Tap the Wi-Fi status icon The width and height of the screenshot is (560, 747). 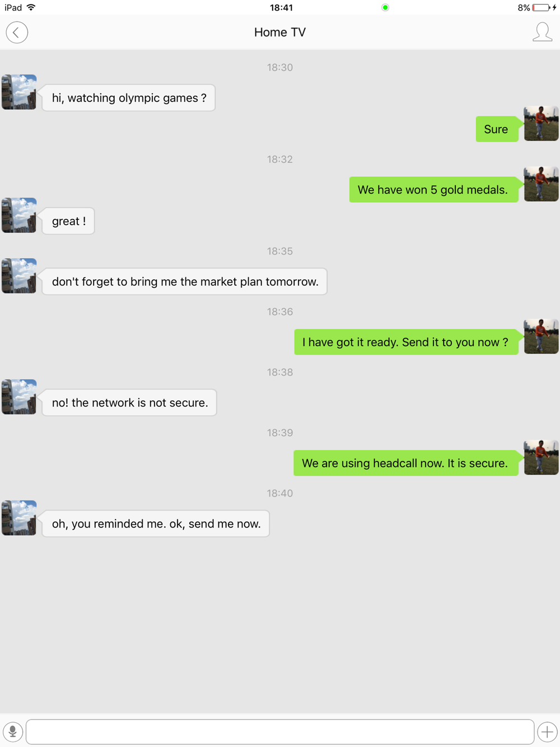pyautogui.click(x=31, y=7)
